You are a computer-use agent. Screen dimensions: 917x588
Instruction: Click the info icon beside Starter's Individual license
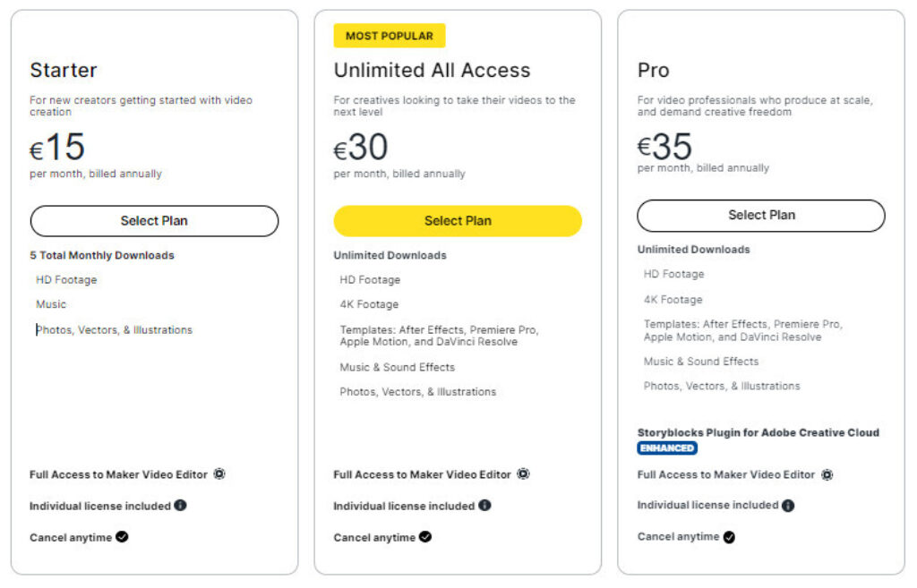182,506
